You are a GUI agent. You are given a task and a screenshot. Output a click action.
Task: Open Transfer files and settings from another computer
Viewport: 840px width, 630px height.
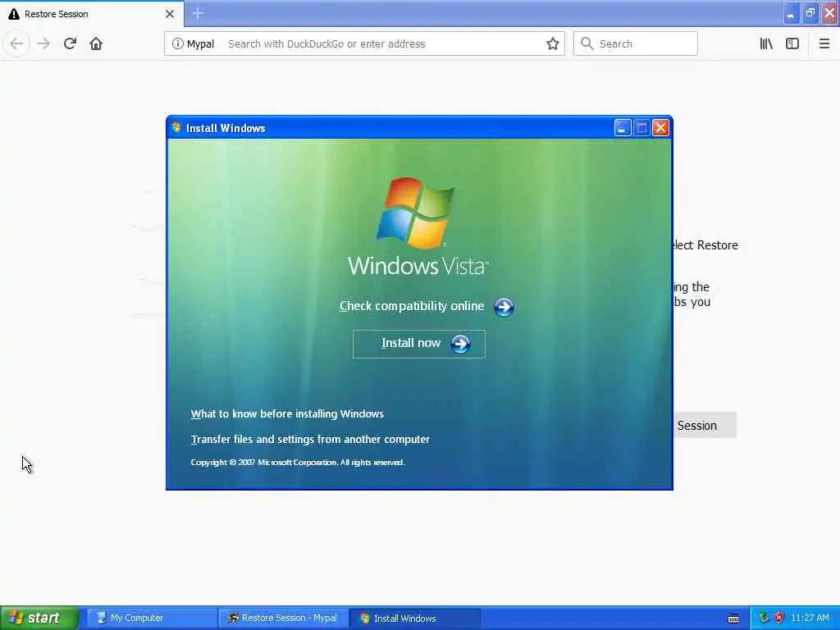pos(310,440)
